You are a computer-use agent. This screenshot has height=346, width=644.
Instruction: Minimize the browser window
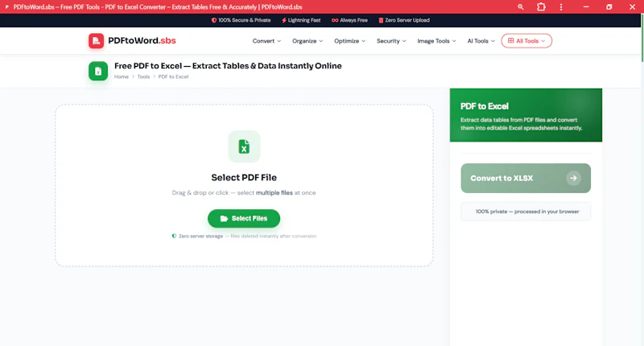click(x=586, y=7)
